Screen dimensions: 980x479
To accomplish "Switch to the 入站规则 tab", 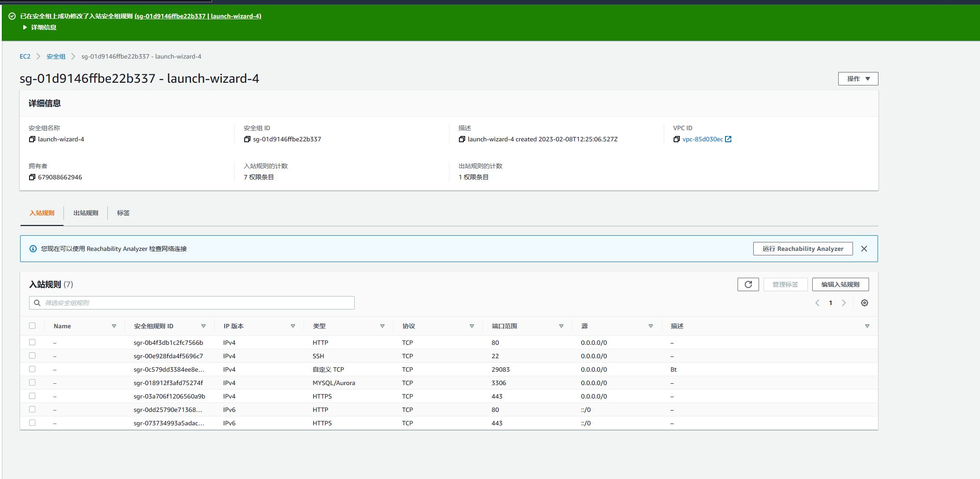I will (x=42, y=213).
